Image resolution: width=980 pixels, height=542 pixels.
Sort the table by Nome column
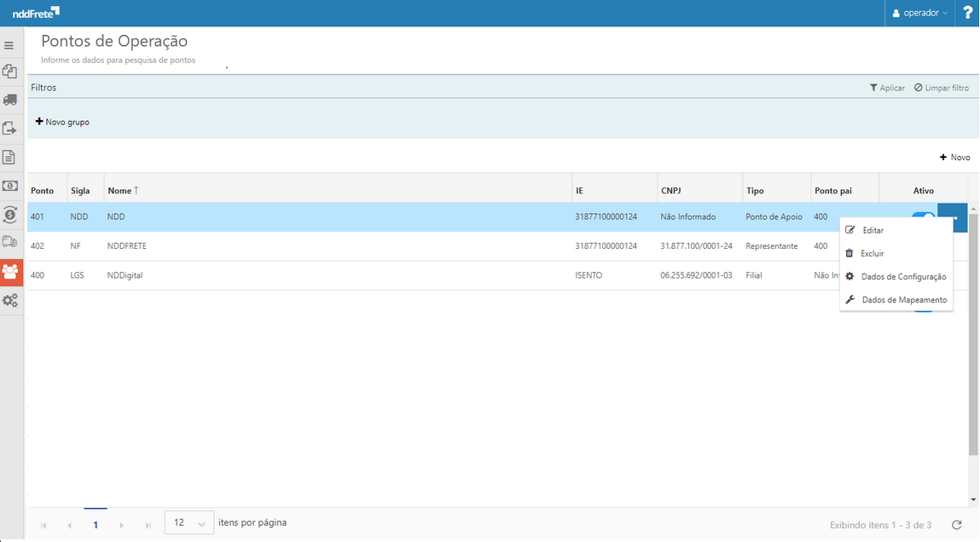point(119,191)
